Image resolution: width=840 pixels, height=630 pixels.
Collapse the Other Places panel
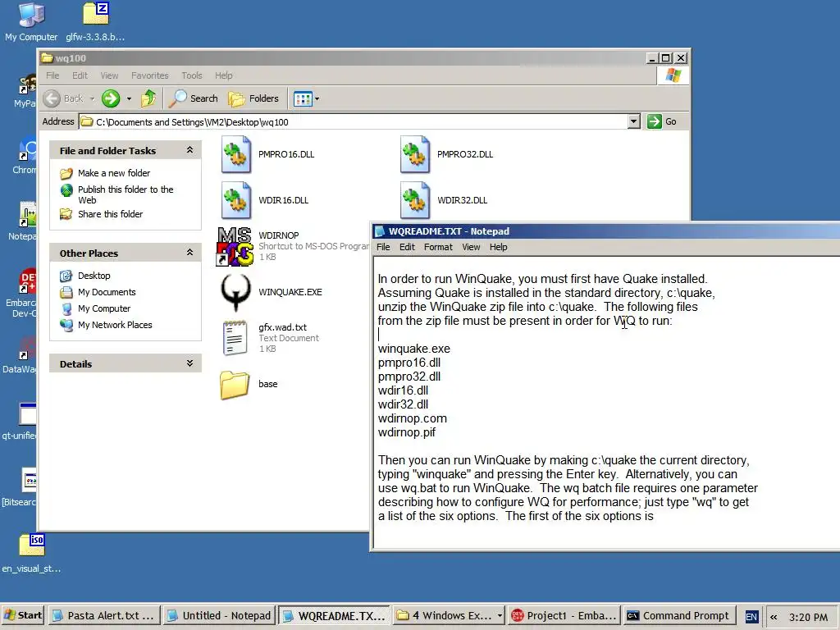(189, 253)
